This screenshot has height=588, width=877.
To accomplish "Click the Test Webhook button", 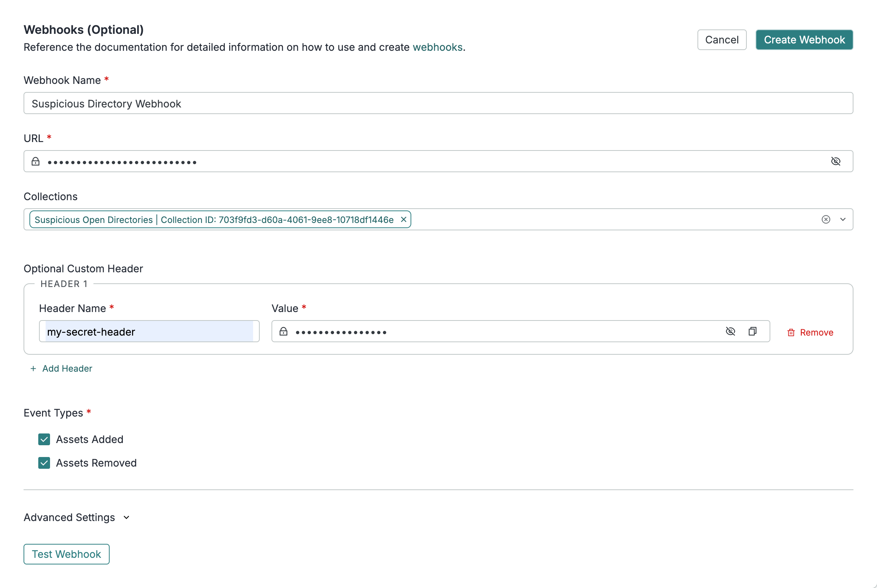I will click(66, 554).
